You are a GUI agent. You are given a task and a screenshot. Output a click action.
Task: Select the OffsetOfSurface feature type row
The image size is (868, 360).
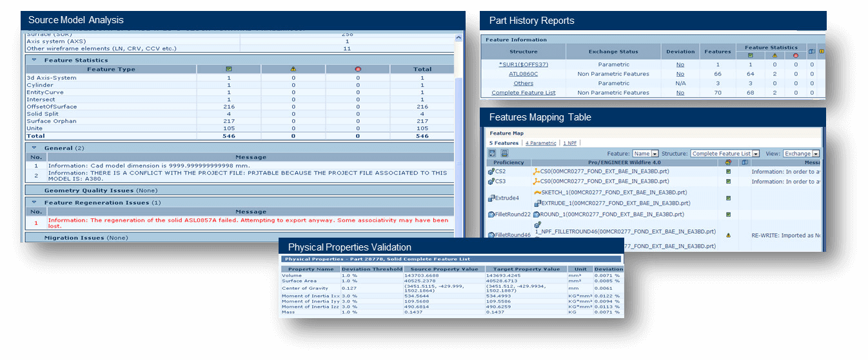coord(239,106)
